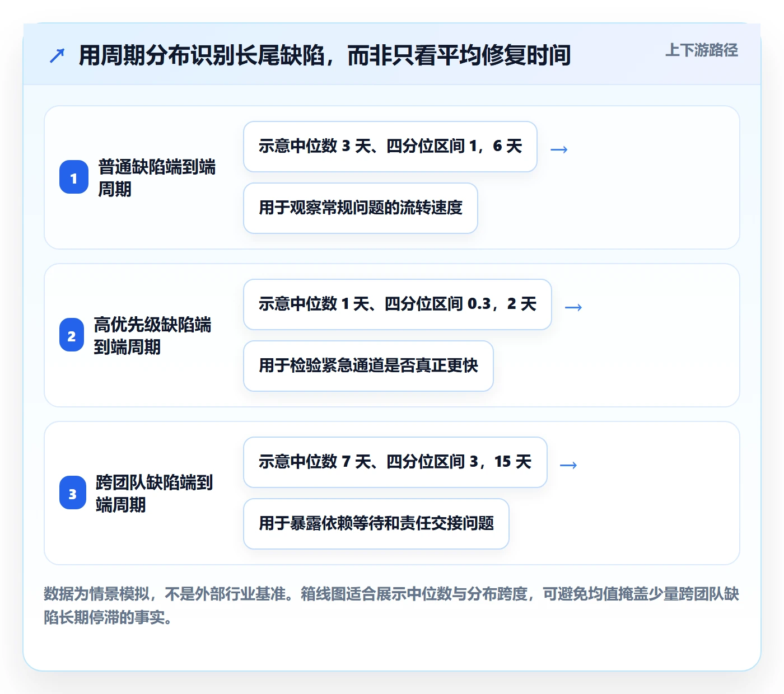
Task: Click the 高优先级缺陷端到端周期 row title
Action: (x=152, y=336)
